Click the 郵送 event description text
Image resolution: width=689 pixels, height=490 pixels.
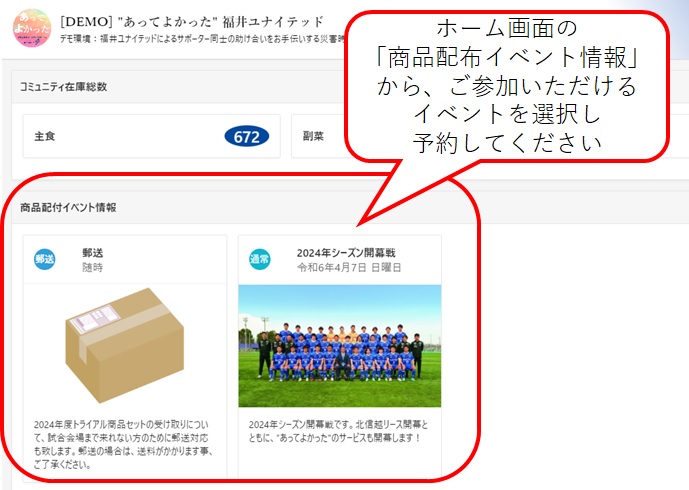click(122, 444)
